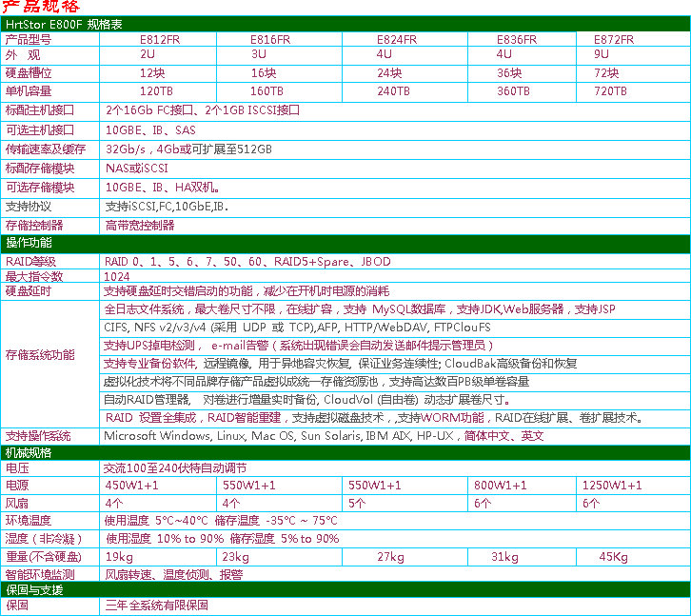Click the 高带宽控制器 storage controller value
691x616 pixels.
(x=140, y=226)
